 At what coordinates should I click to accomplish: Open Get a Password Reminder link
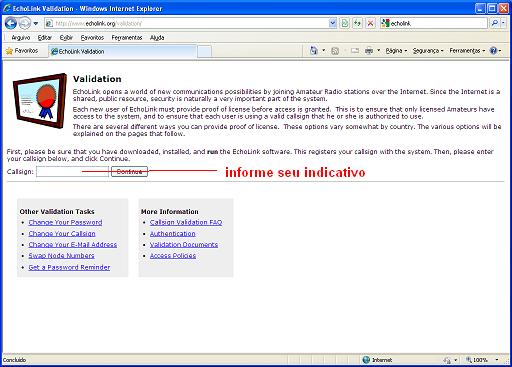coord(69,267)
